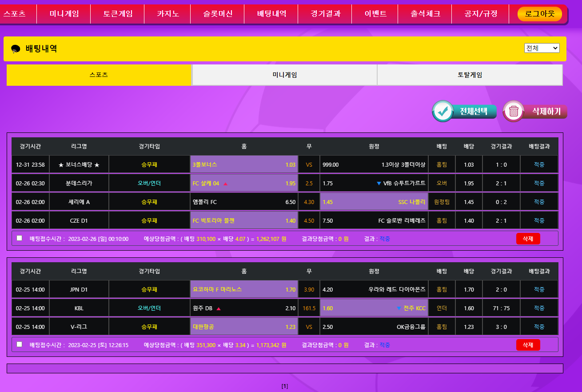
Task: Click the 배팅내역 header icon
Action: point(16,49)
